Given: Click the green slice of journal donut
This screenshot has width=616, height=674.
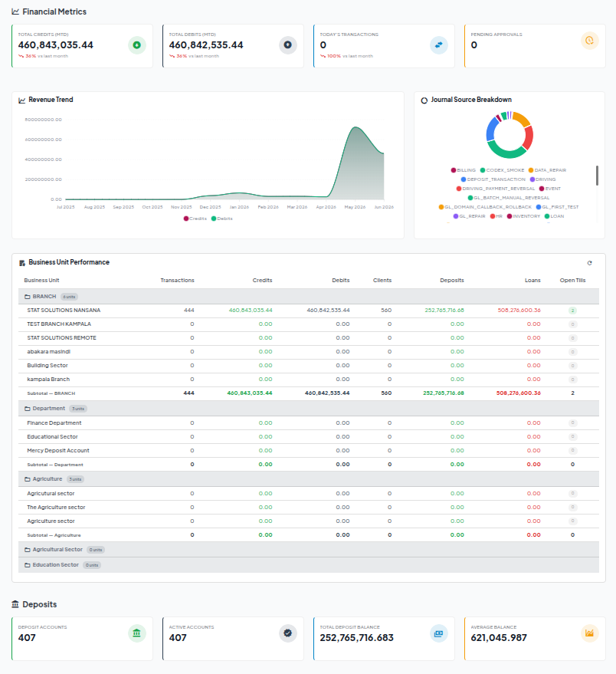Looking at the screenshot, I should 506,153.
